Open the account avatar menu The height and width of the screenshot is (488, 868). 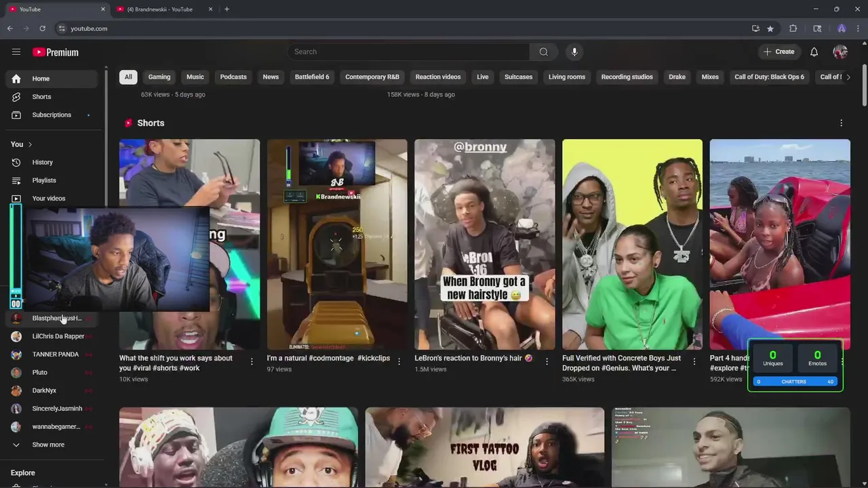840,52
